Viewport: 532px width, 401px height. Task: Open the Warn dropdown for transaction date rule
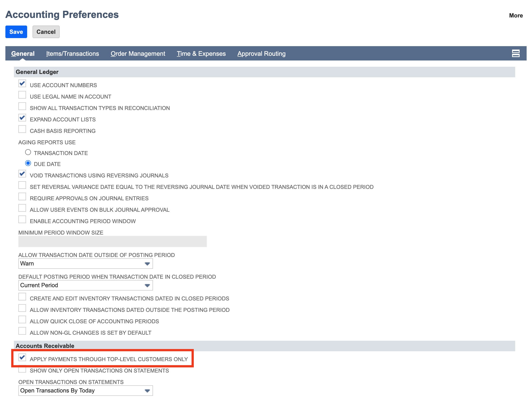coord(147,264)
